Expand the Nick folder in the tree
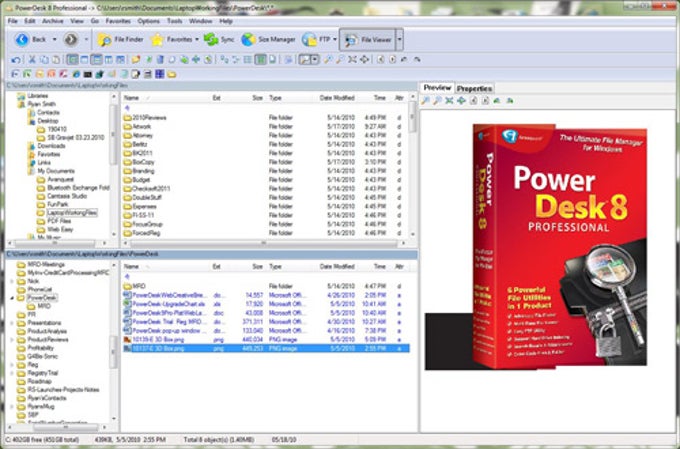The image size is (680, 449). [12, 281]
